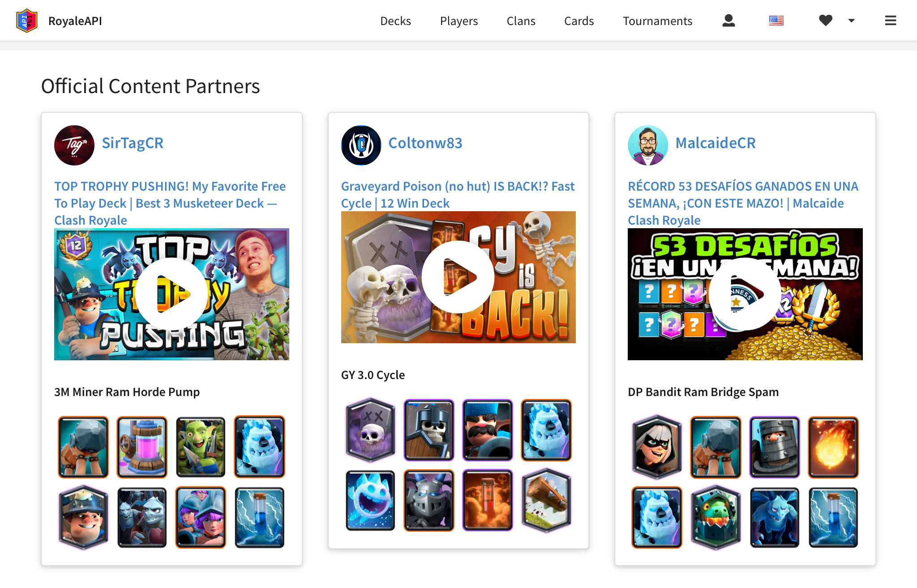
Task: Go to RoyaleAPI home text link
Action: click(x=75, y=21)
